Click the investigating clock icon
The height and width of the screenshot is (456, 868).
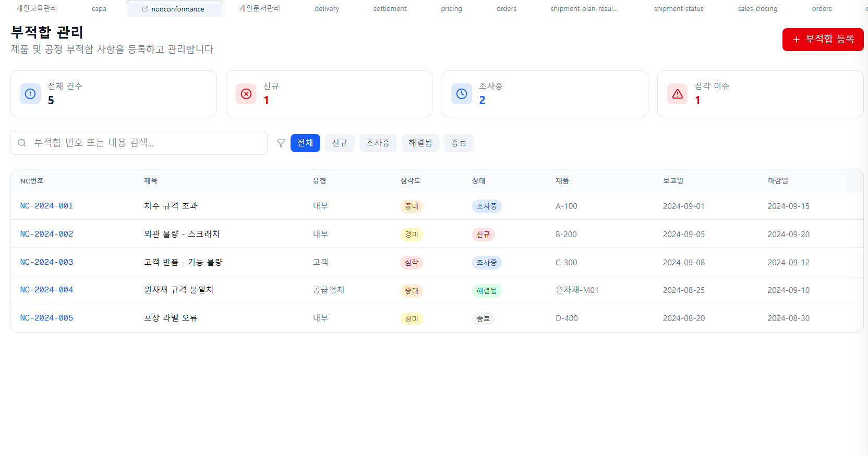pos(462,94)
